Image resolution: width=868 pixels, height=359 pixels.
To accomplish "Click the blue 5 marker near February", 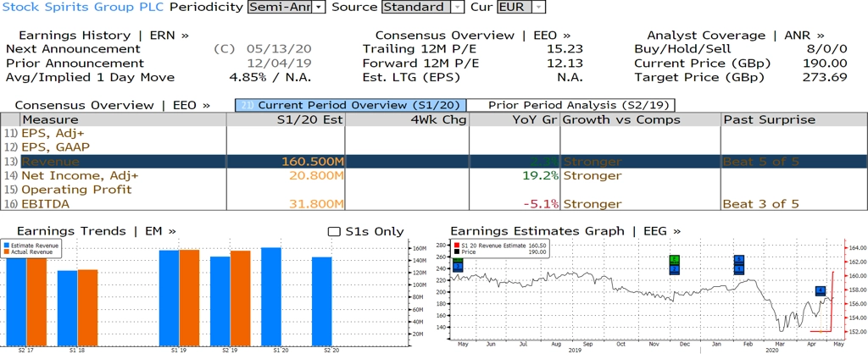I will tap(739, 259).
